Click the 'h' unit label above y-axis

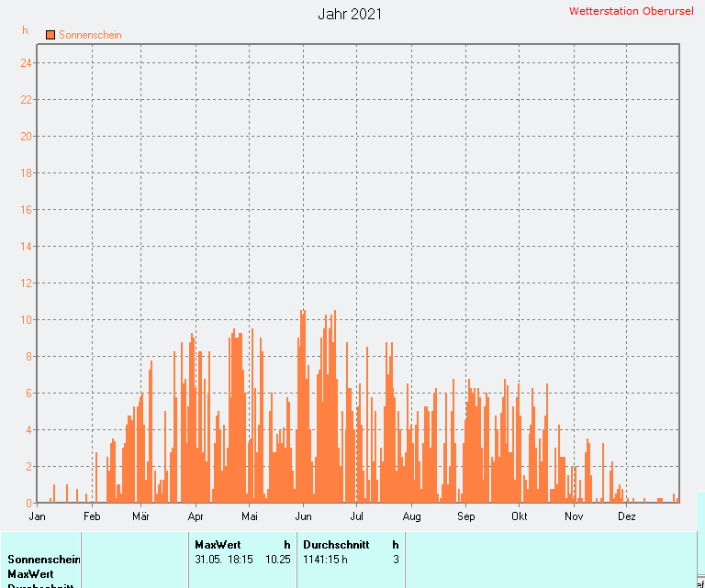25,30
